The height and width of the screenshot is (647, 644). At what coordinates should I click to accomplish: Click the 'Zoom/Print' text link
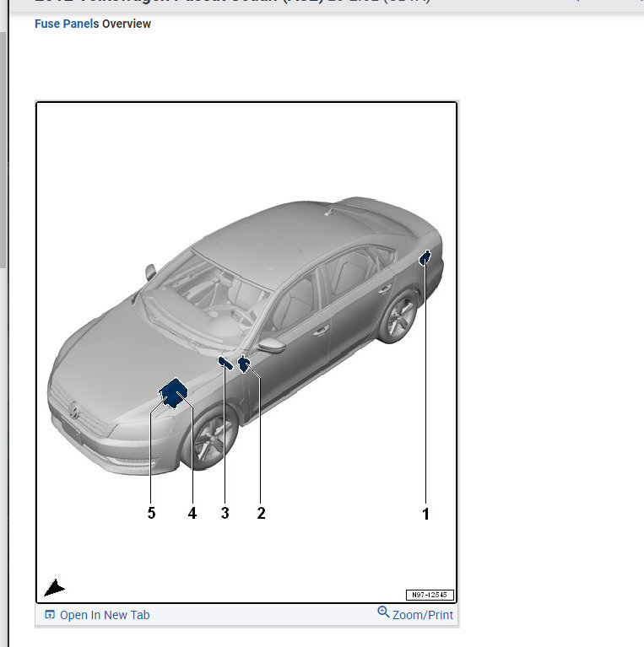coord(423,615)
